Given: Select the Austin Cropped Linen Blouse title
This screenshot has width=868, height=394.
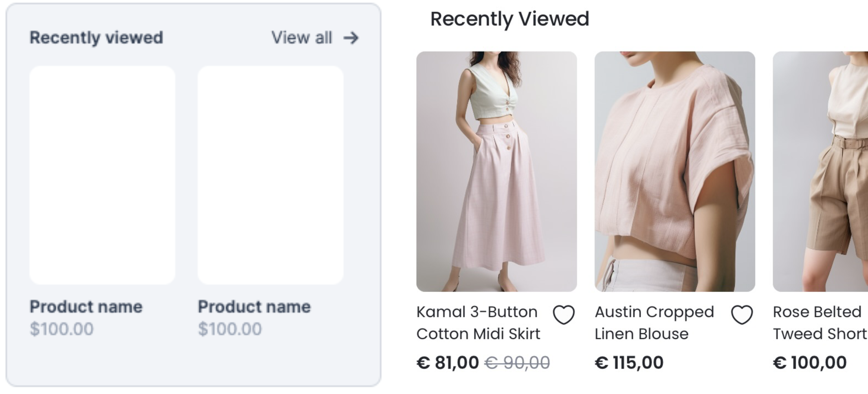Looking at the screenshot, I should [x=654, y=323].
